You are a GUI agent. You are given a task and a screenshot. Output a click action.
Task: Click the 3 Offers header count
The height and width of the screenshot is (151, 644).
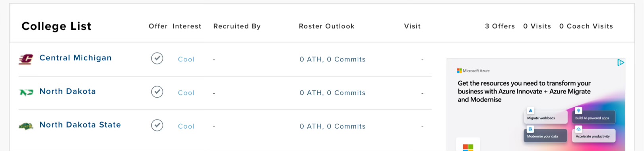[x=500, y=26]
